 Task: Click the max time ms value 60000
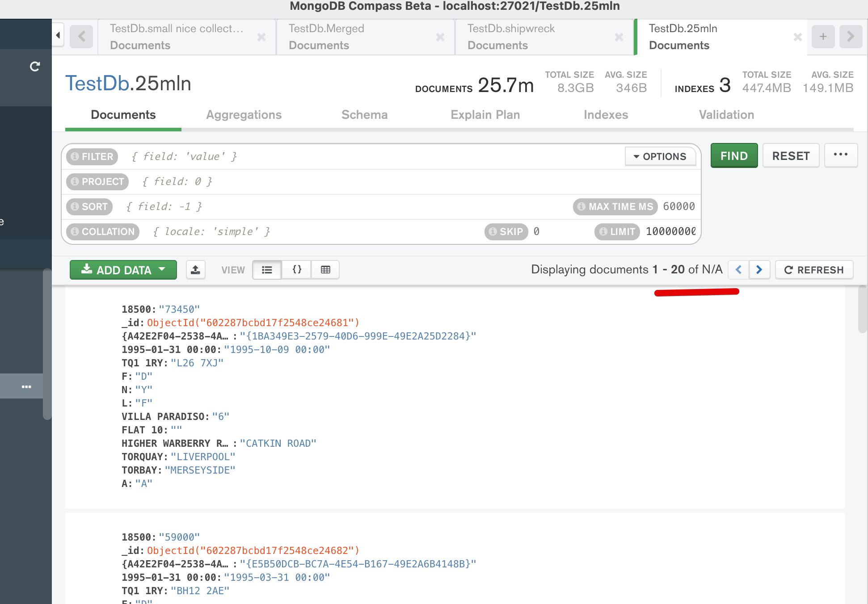click(x=679, y=206)
